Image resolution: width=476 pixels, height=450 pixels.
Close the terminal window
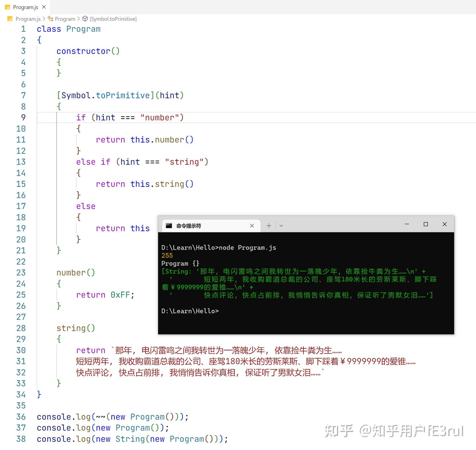[445, 224]
